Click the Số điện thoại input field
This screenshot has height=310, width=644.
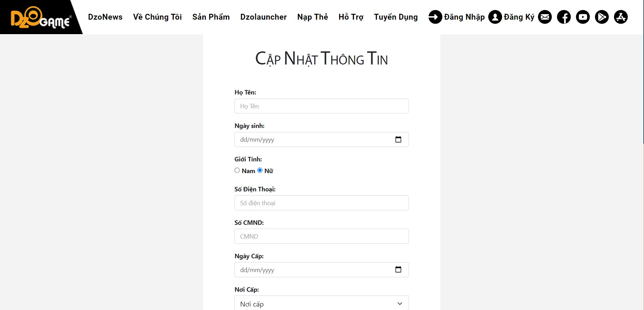(321, 203)
